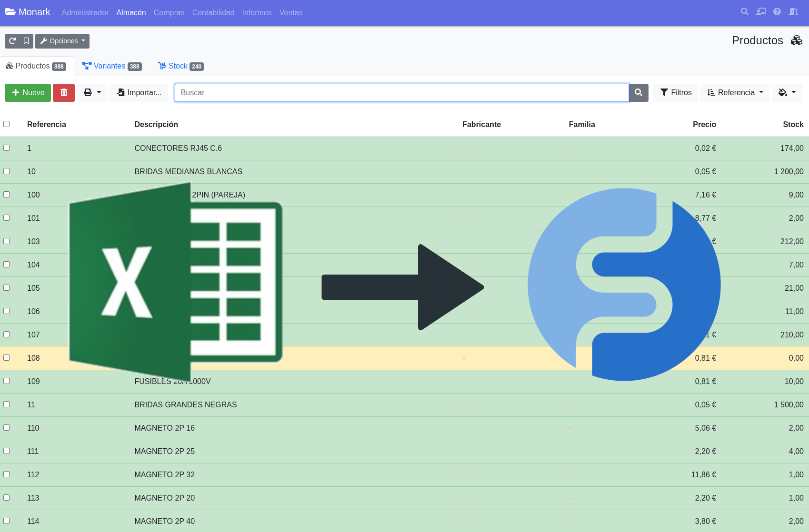Switch to the Productos 388 tab
The height and width of the screenshot is (532, 809).
[x=36, y=66]
